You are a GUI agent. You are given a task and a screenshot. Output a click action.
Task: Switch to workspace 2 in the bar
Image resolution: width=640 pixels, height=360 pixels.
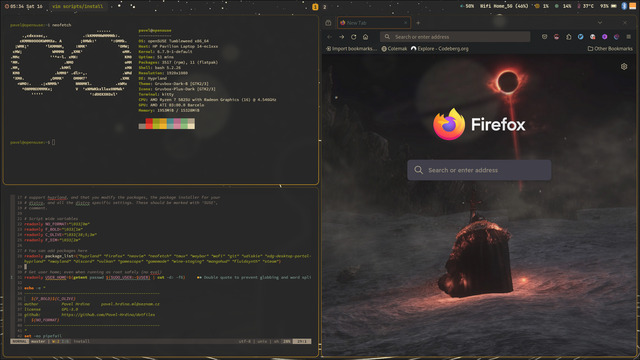(324, 7)
